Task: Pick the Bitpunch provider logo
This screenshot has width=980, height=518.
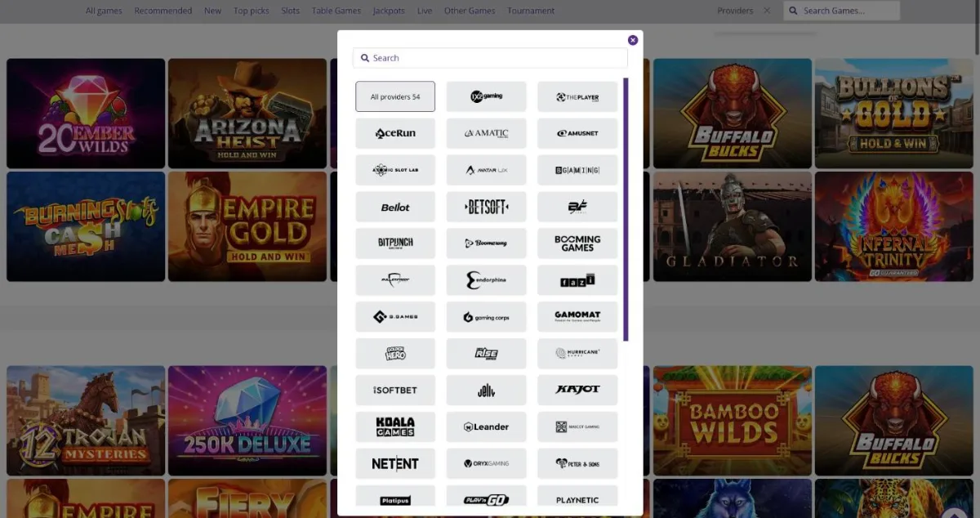Action: tap(395, 243)
